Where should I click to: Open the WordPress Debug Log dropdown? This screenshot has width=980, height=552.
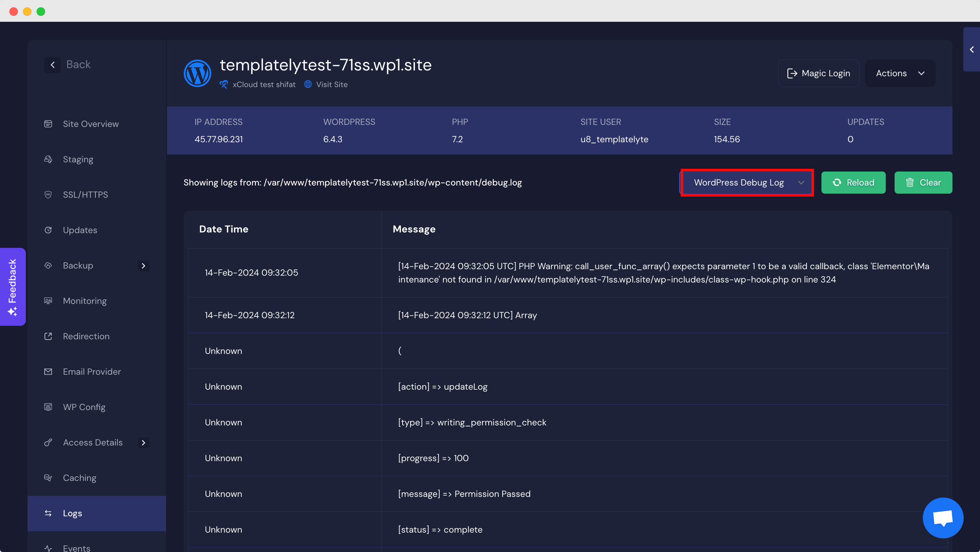pos(747,183)
